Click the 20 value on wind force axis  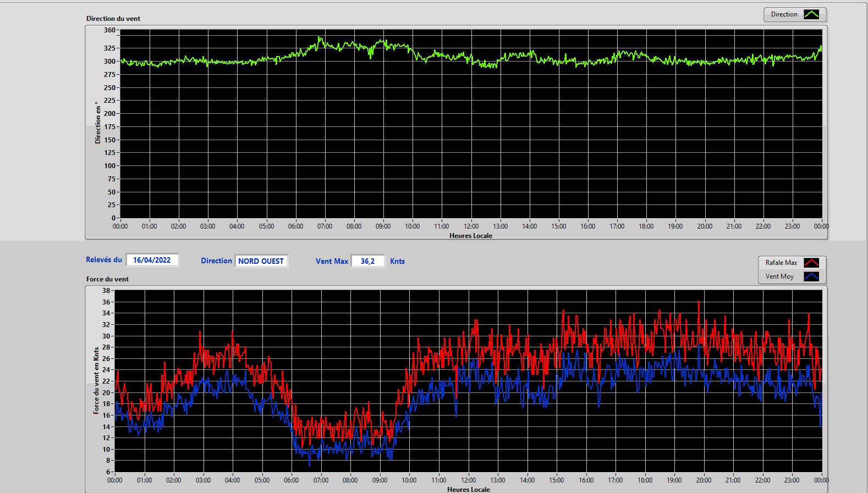tap(106, 393)
